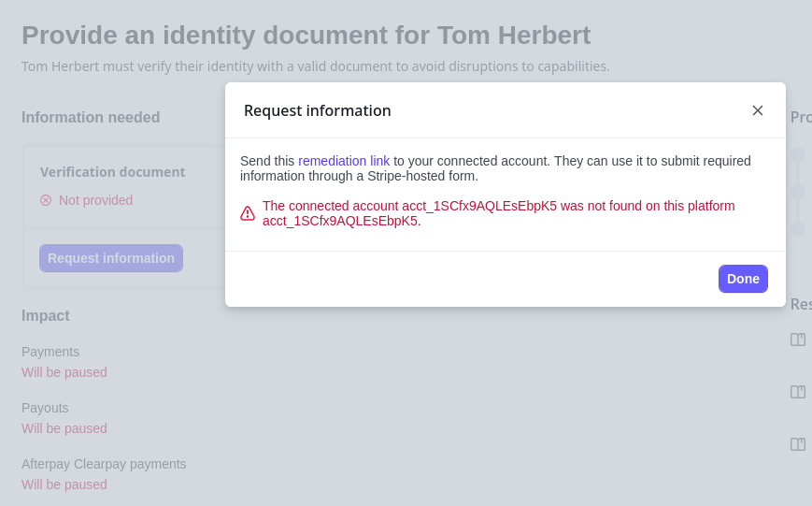Screen dimensions: 812x506
Task: Select the bottom progress step dot
Action: pos(798,228)
